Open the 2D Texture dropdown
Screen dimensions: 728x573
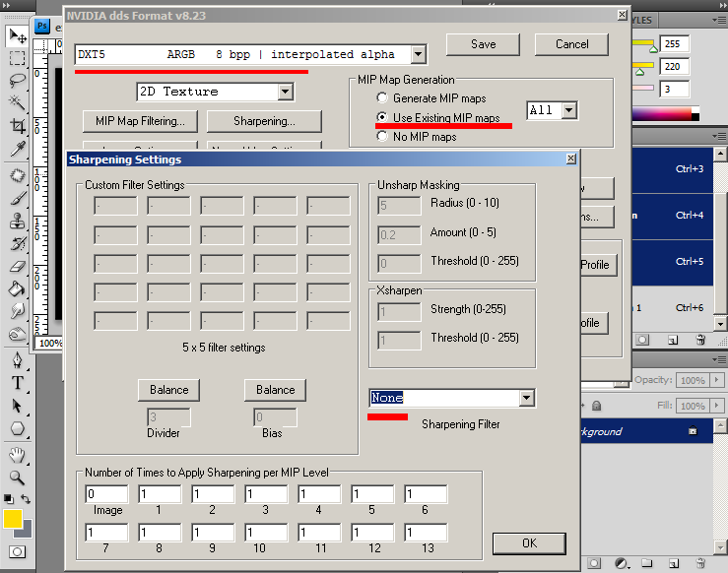coord(286,92)
